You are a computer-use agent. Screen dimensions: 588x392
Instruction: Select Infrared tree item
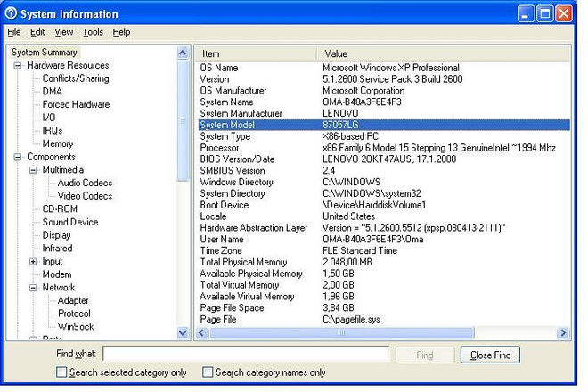click(57, 249)
